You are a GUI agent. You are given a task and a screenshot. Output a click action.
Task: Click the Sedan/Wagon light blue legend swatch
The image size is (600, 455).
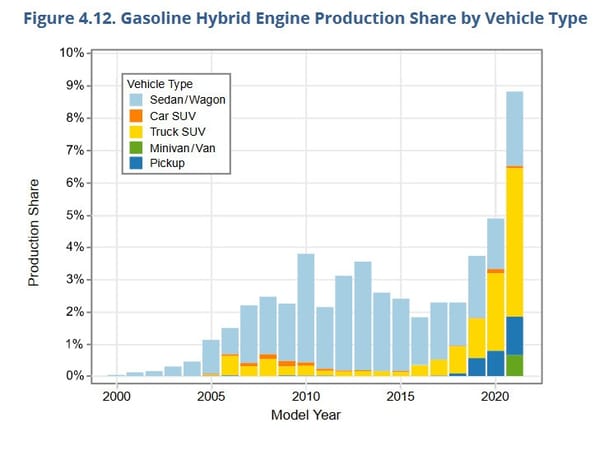pyautogui.click(x=136, y=100)
